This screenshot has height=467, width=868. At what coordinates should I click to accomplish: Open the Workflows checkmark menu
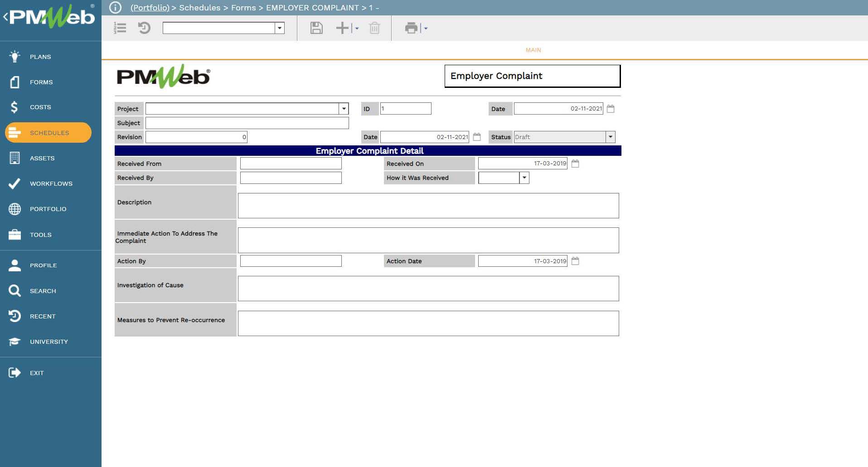click(x=15, y=183)
